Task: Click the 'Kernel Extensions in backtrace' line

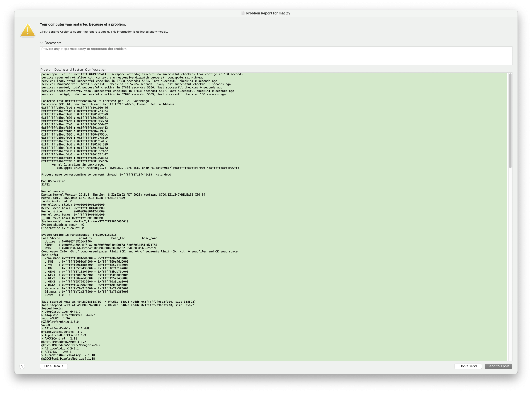Action: pos(78,165)
